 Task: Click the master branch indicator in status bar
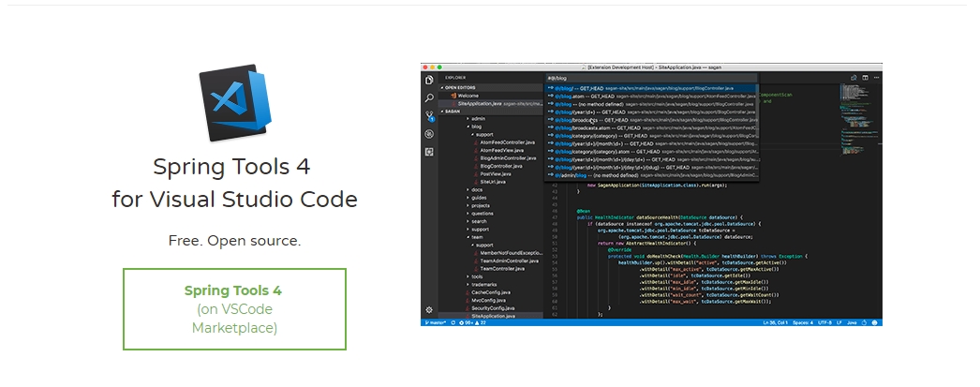pyautogui.click(x=436, y=322)
